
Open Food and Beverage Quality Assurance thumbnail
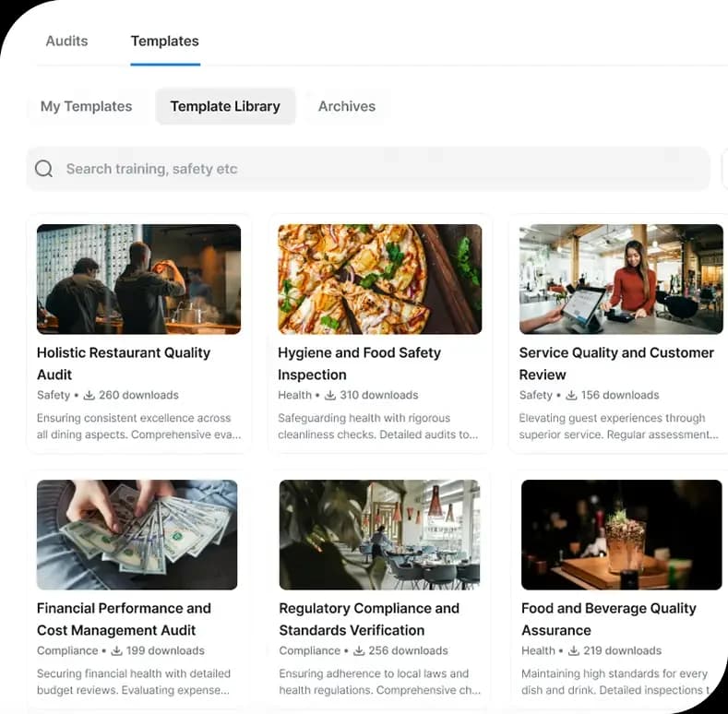[622, 535]
